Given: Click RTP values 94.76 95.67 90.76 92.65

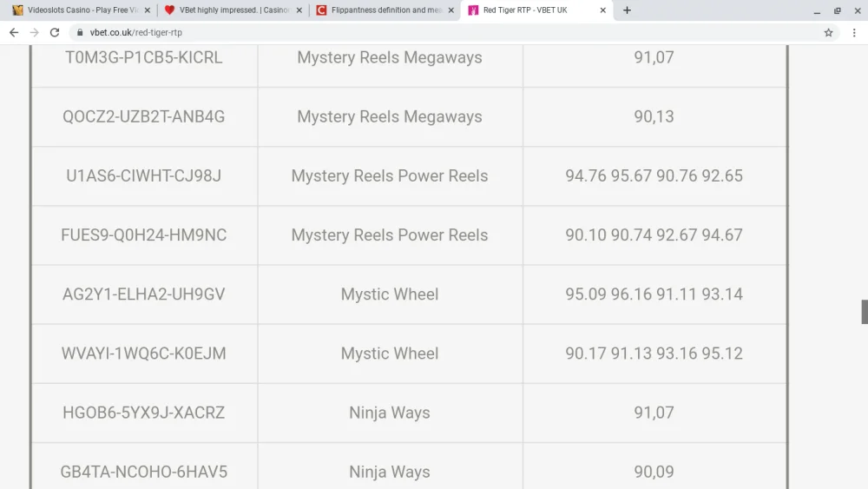Looking at the screenshot, I should [x=654, y=176].
